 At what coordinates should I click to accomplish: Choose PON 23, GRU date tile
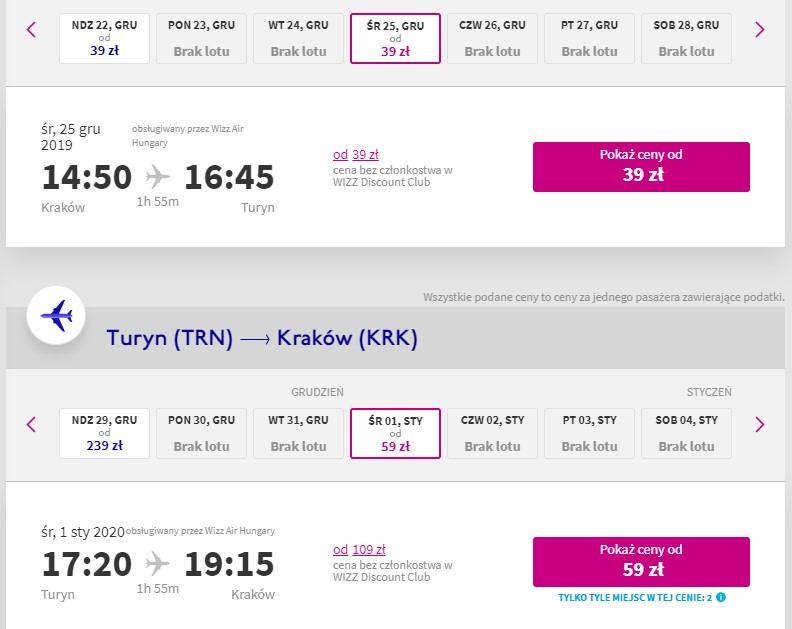coord(202,38)
